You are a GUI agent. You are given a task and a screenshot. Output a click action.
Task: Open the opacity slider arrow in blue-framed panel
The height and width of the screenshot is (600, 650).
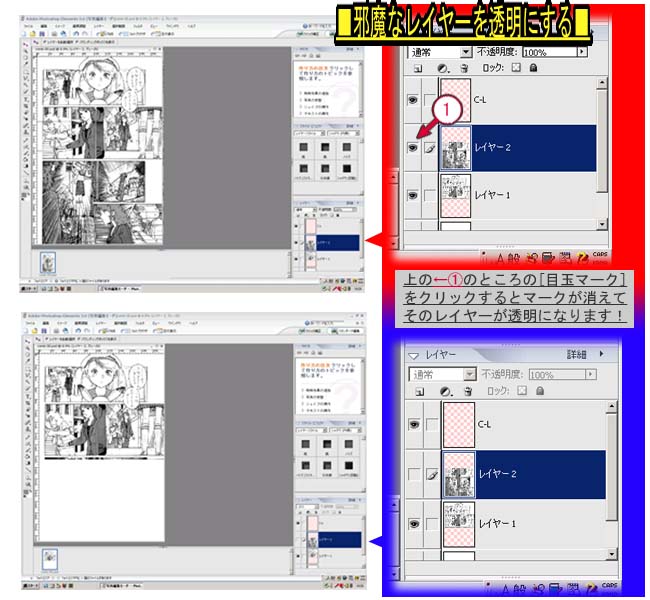(591, 374)
